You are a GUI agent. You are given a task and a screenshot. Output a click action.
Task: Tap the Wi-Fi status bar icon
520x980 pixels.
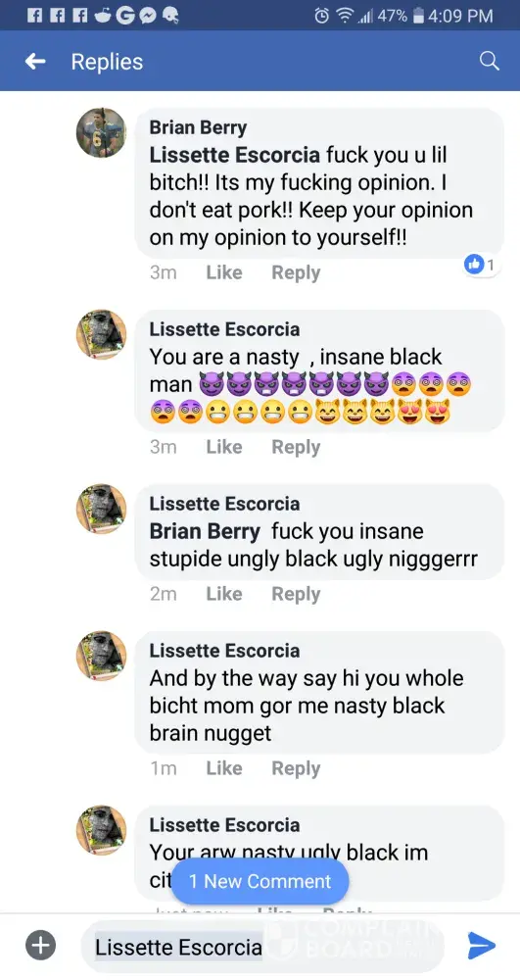pyautogui.click(x=344, y=16)
